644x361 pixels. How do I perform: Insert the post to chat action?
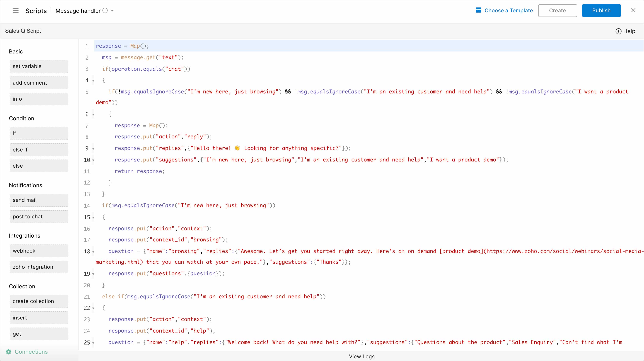coord(38,217)
